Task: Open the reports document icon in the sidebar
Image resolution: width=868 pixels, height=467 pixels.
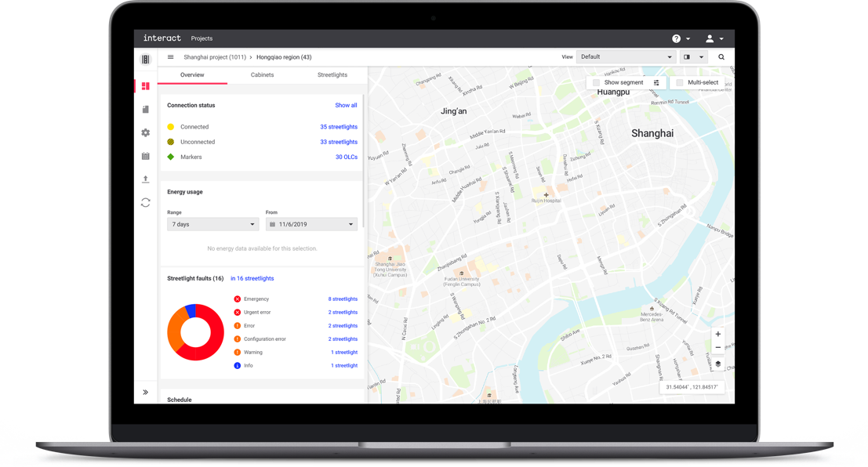Action: click(146, 110)
